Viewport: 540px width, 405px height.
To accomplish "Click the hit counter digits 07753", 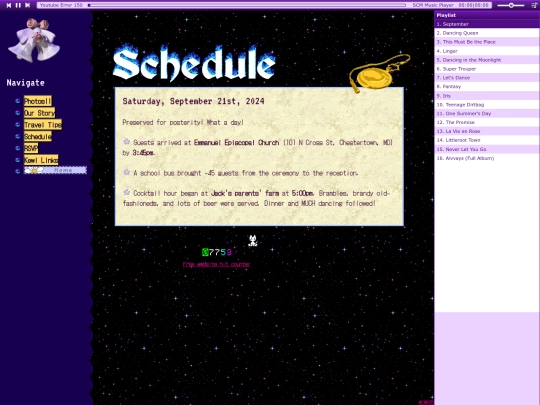I will (217, 252).
